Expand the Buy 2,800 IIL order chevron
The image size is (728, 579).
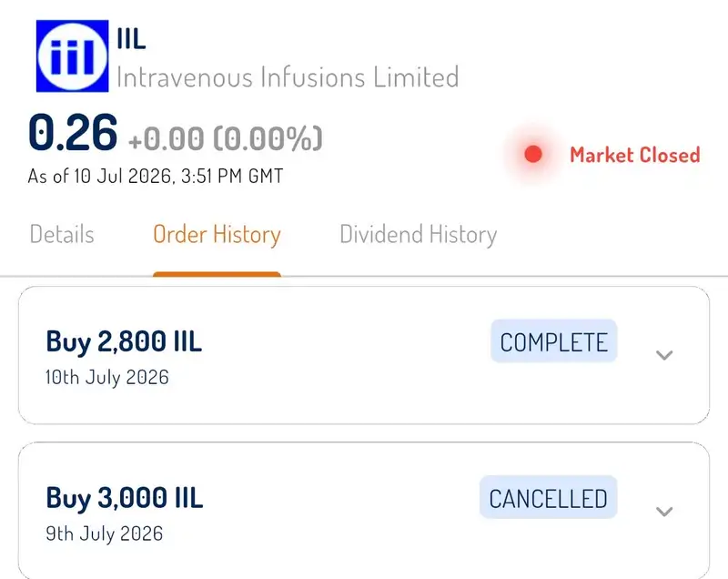664,355
